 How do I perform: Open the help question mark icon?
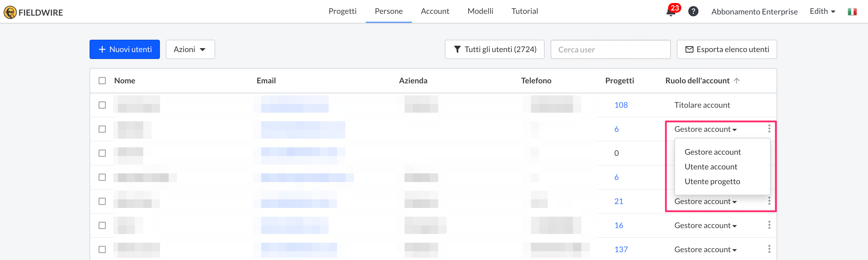point(693,11)
